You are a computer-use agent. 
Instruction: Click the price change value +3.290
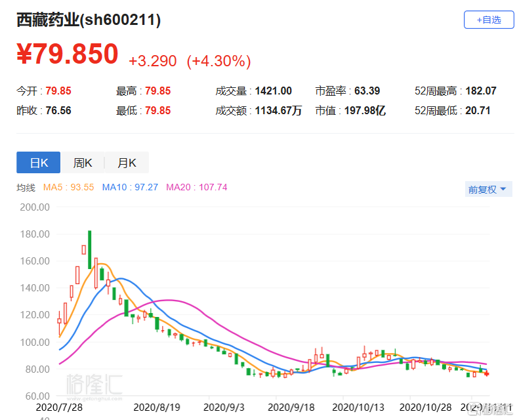[x=153, y=61]
